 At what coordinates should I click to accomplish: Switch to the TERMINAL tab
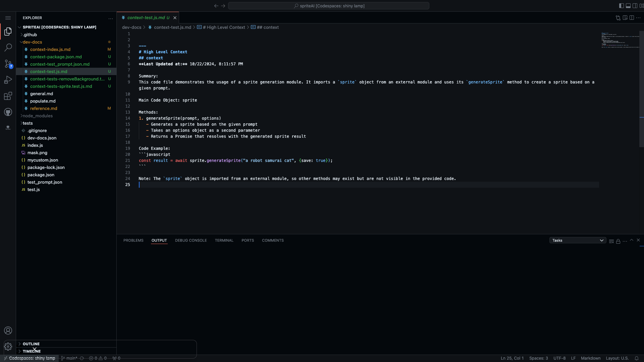(224, 240)
